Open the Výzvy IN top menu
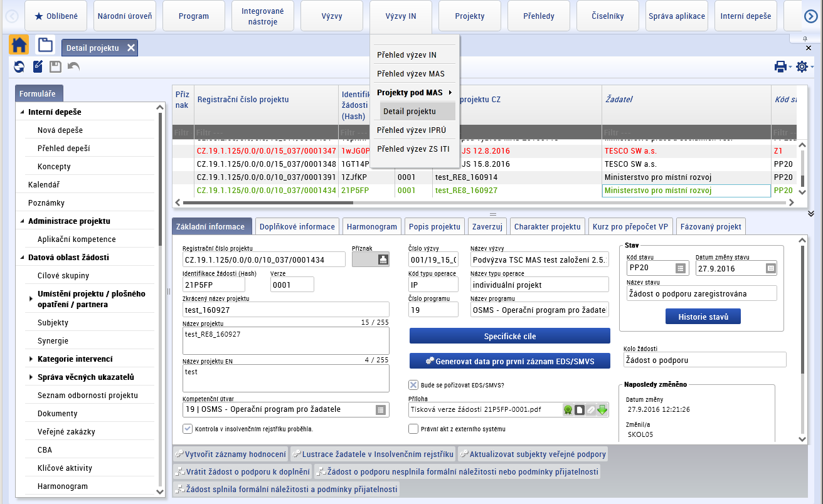Image resolution: width=823 pixels, height=504 pixels. tap(401, 16)
